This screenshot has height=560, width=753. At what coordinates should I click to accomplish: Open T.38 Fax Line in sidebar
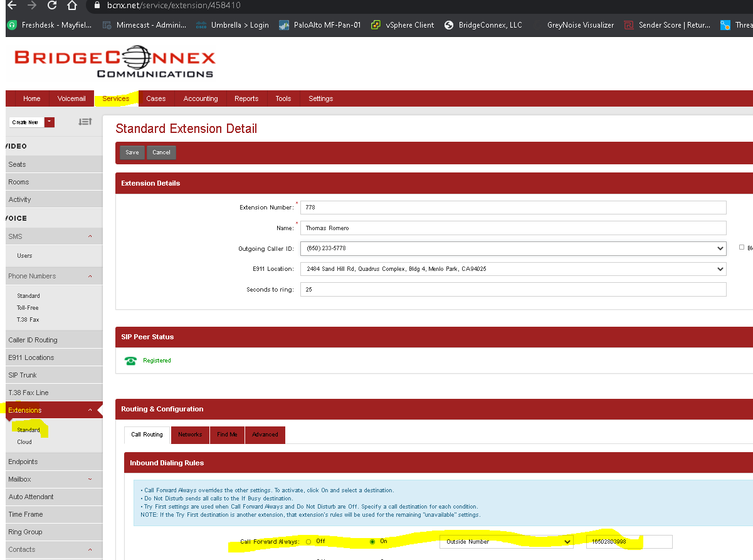click(x=53, y=393)
